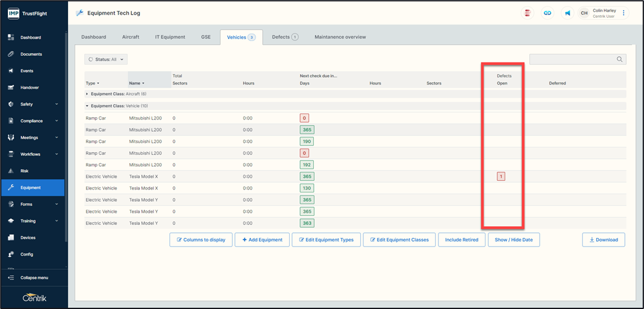Screen dimensions: 644x309
Task: Open the three-dot user options menu
Action: click(x=624, y=13)
